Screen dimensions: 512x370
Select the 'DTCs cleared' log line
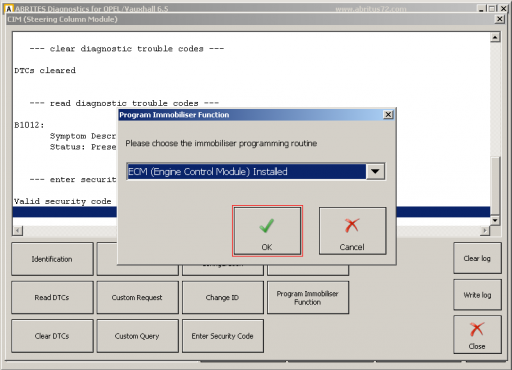[45, 70]
